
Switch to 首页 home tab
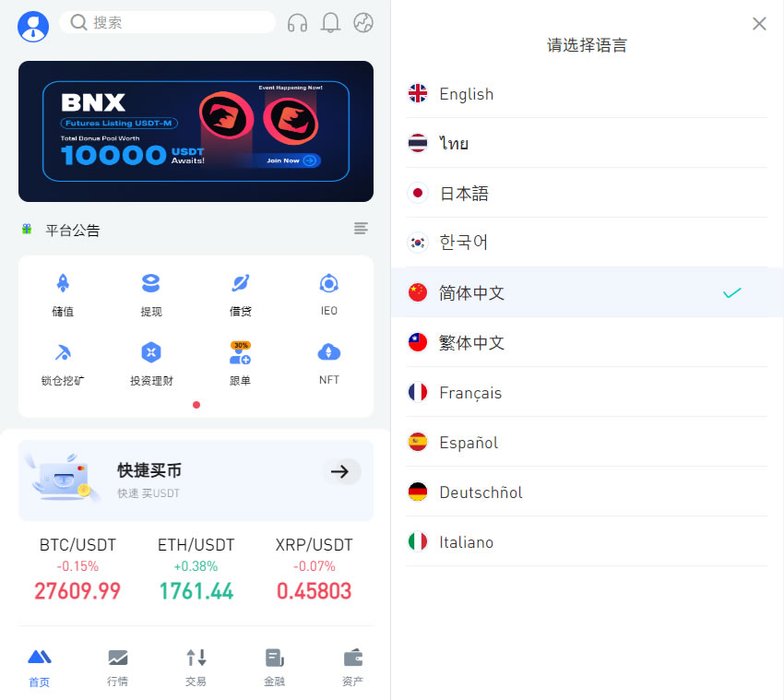[x=39, y=669]
